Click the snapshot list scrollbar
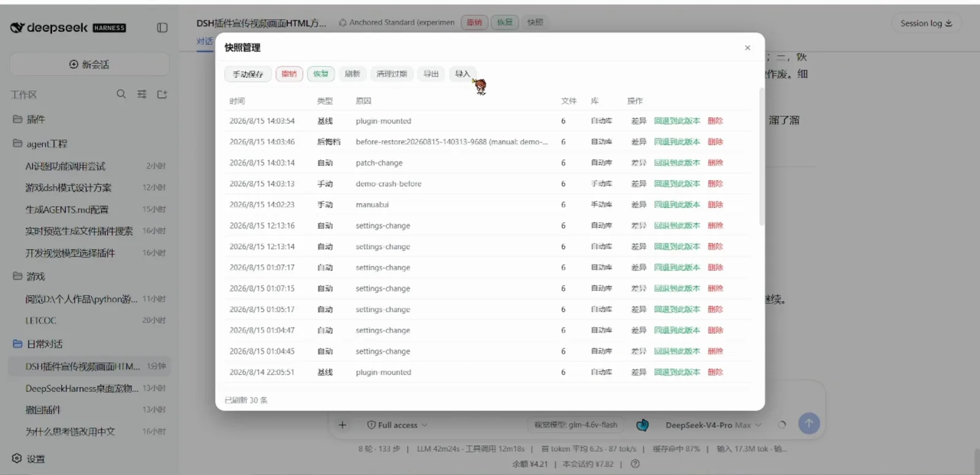This screenshot has height=475, width=980. tap(761, 156)
